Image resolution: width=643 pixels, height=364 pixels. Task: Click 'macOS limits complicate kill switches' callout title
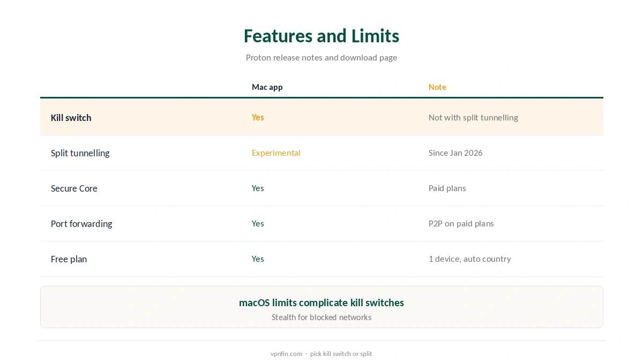322,302
